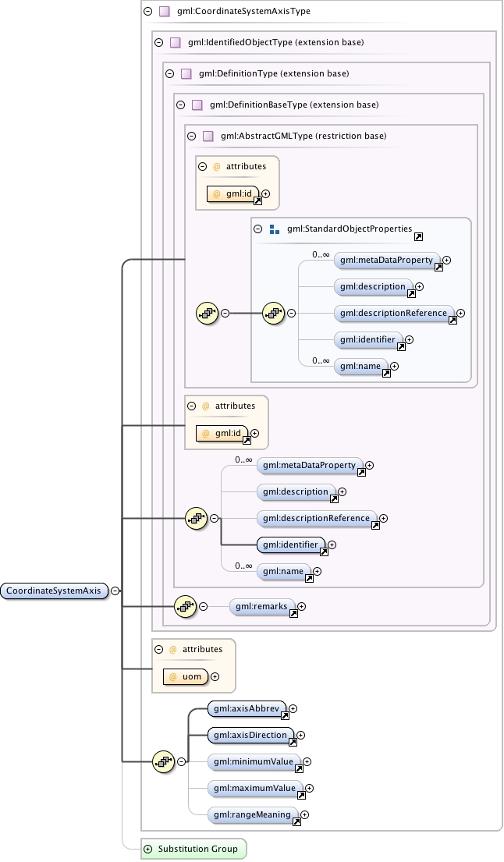Collapse gml:DefinitionBaseType extension base
504x862 pixels.
coord(181,105)
